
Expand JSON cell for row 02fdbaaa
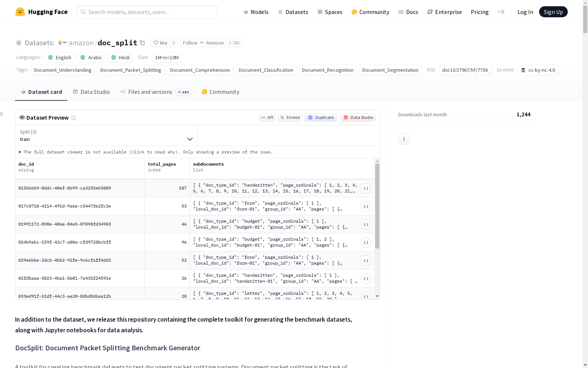pos(366,279)
